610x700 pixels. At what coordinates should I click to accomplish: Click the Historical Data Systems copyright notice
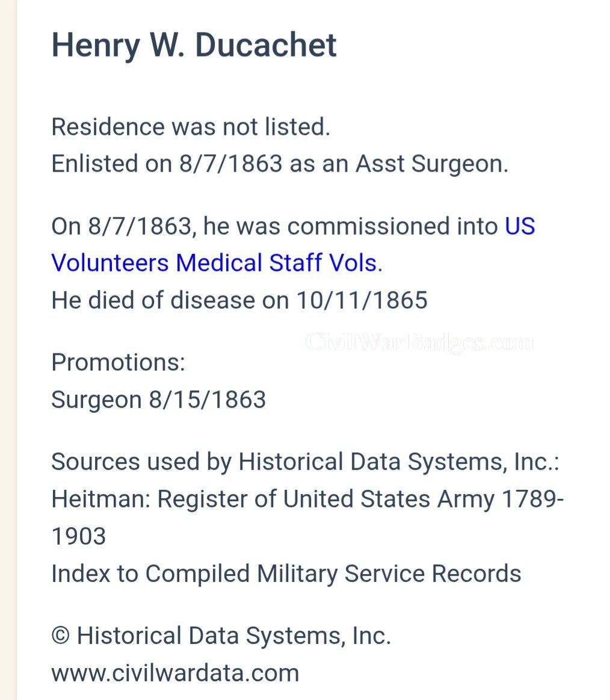221,636
